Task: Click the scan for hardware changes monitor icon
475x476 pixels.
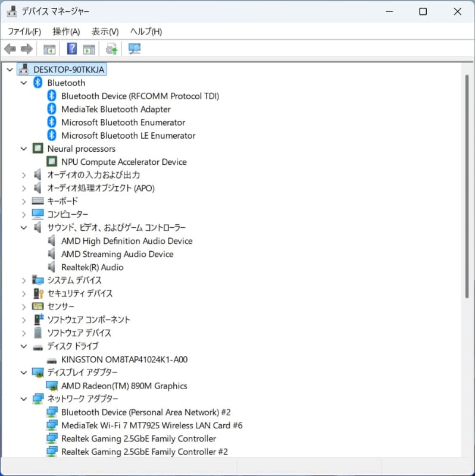Action: [135, 49]
